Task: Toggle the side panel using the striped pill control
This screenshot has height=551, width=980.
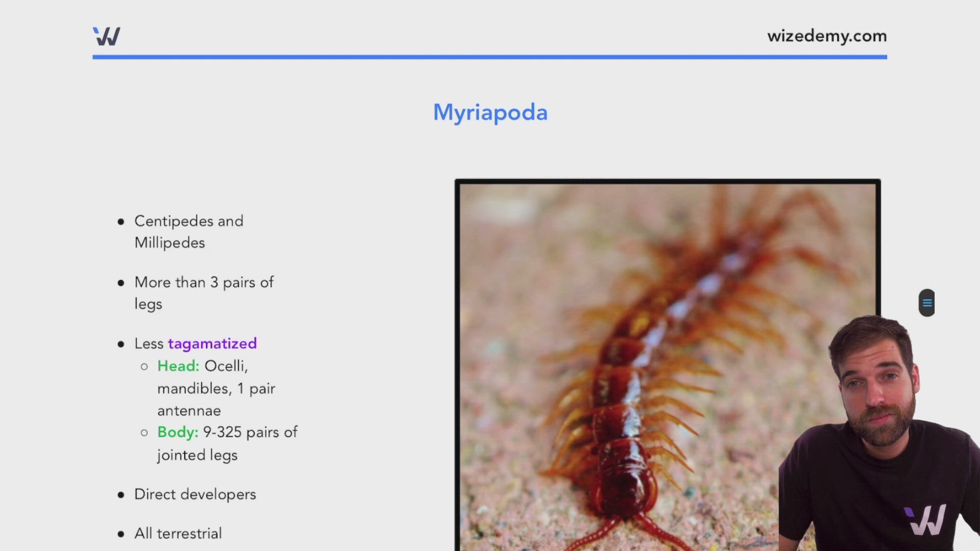Action: click(927, 302)
